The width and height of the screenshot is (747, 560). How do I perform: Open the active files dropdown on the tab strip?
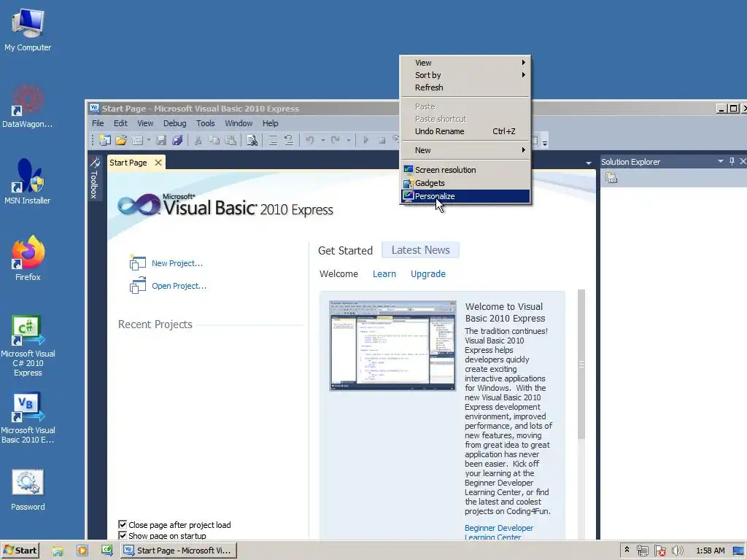[589, 163]
